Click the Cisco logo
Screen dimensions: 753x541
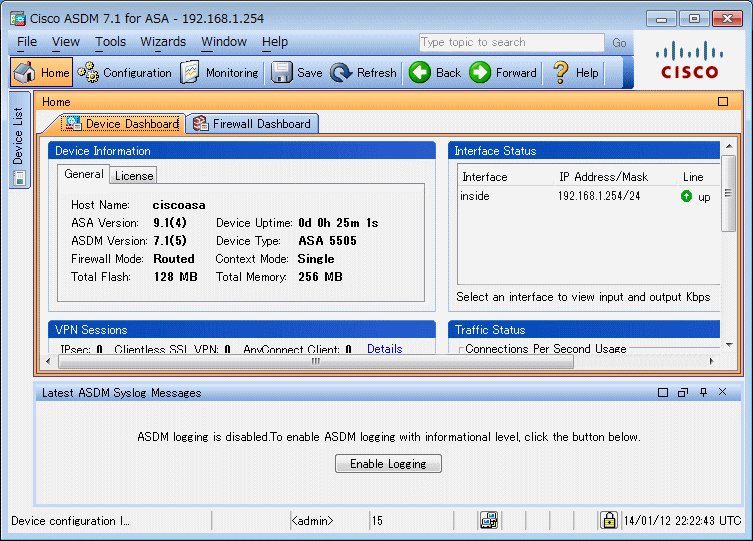pos(689,60)
